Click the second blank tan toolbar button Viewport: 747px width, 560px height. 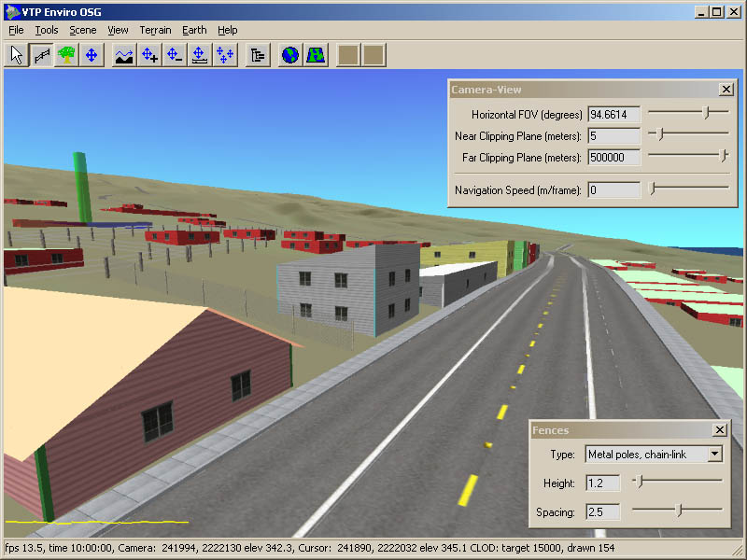[x=373, y=55]
